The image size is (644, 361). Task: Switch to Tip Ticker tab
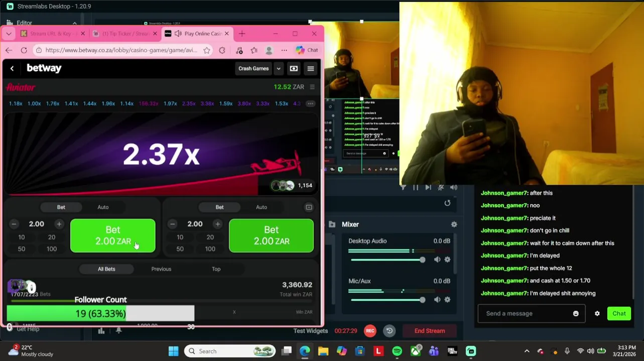point(125,34)
